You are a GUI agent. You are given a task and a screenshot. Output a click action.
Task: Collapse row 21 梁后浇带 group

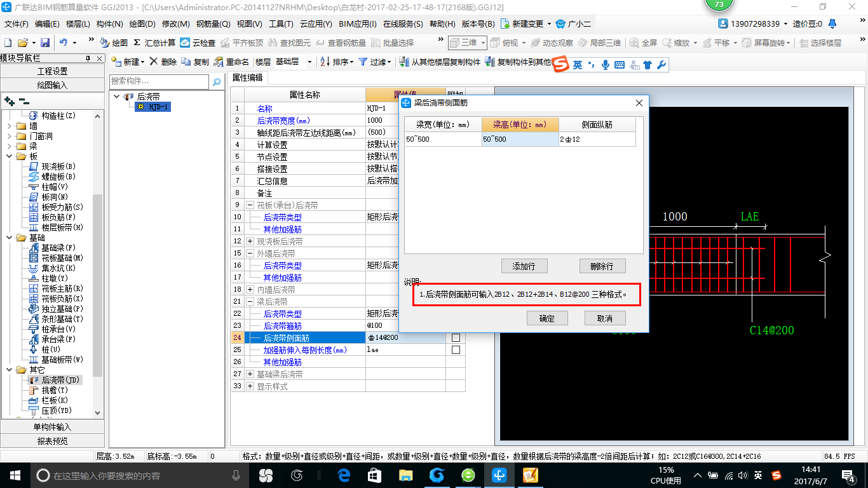[x=250, y=302]
